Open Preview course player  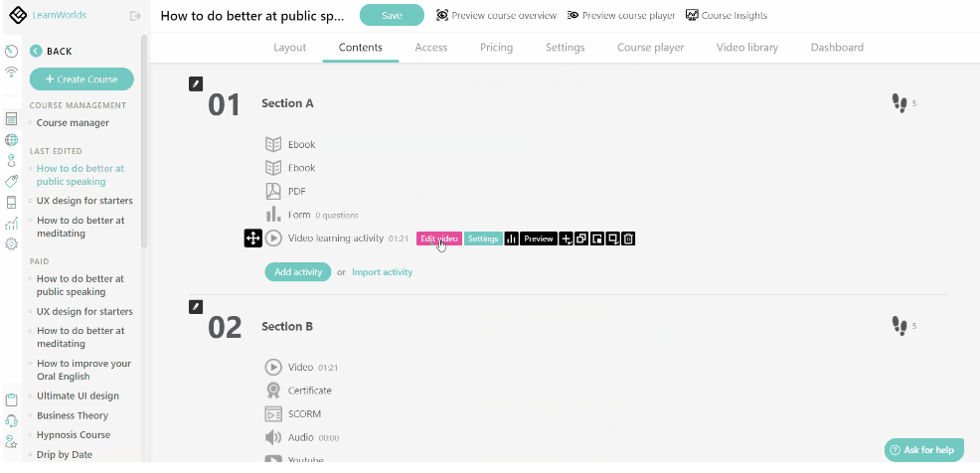(x=621, y=16)
